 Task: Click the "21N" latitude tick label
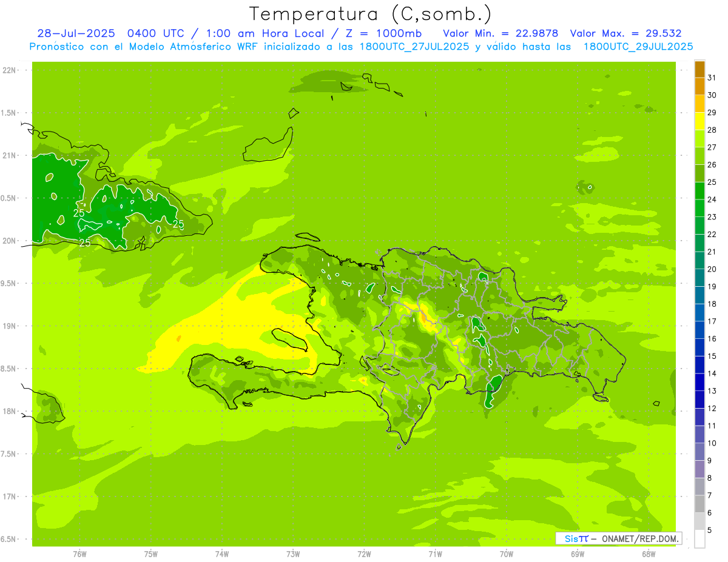(9, 156)
